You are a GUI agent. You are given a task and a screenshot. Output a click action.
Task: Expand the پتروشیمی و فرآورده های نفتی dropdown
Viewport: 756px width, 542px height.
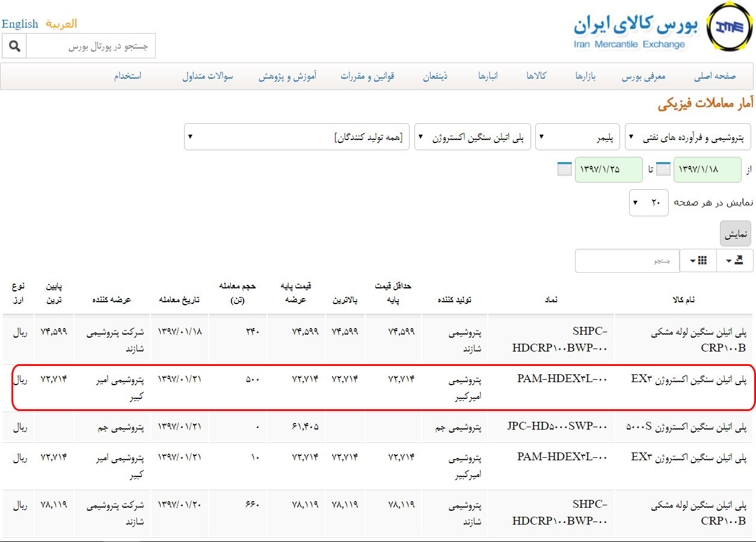click(x=687, y=137)
